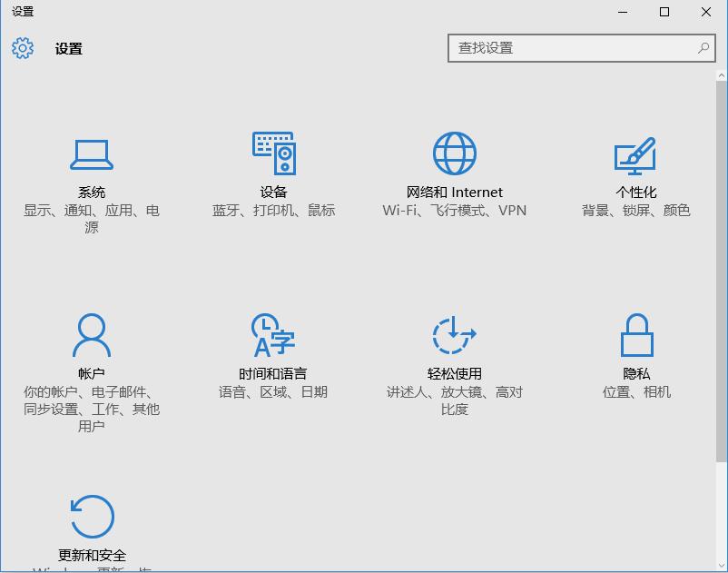
Task: Click the search magnifier in 查找设置 box
Action: coord(703,47)
